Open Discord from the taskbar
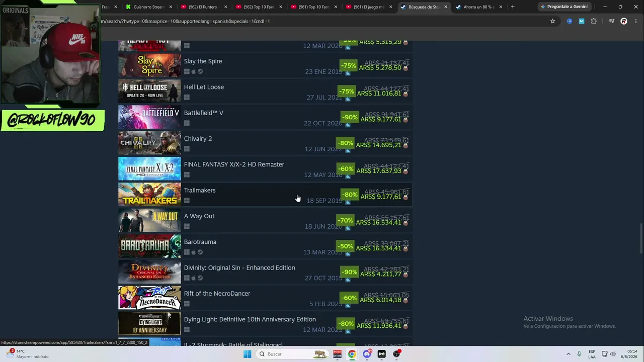644x362 pixels. coord(367,354)
